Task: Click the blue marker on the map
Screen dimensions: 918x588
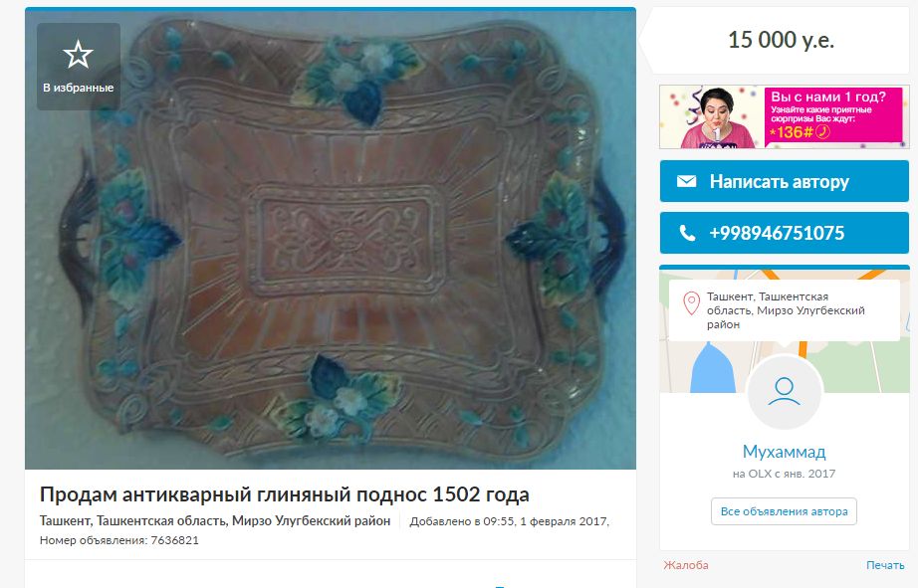Action: pos(713,368)
